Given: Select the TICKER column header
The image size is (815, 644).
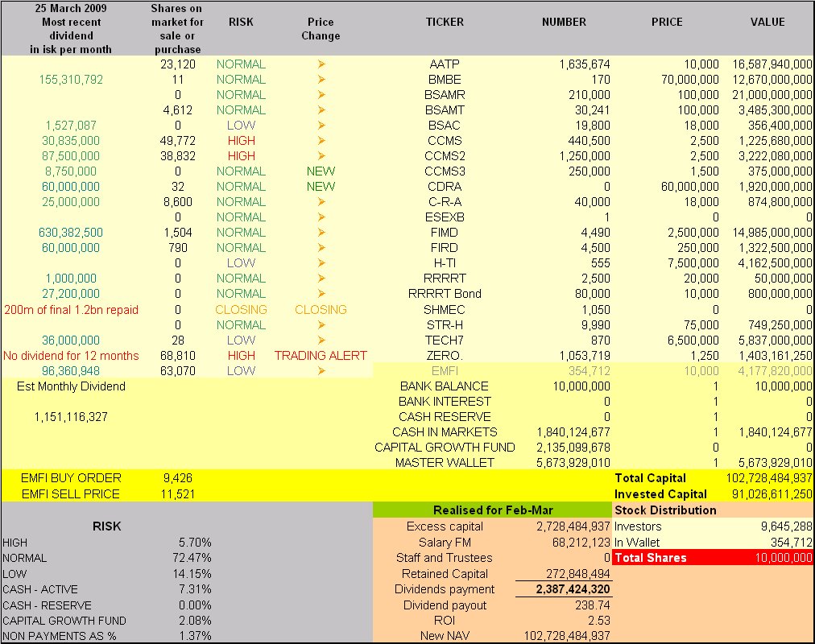Looking at the screenshot, I should (x=445, y=22).
